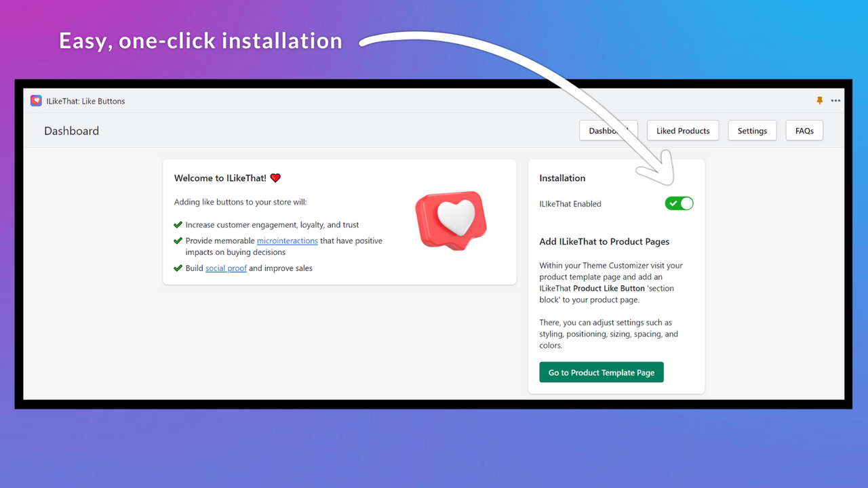Click the red heart speech bubble illustration
This screenshot has width=868, height=488.
click(451, 220)
